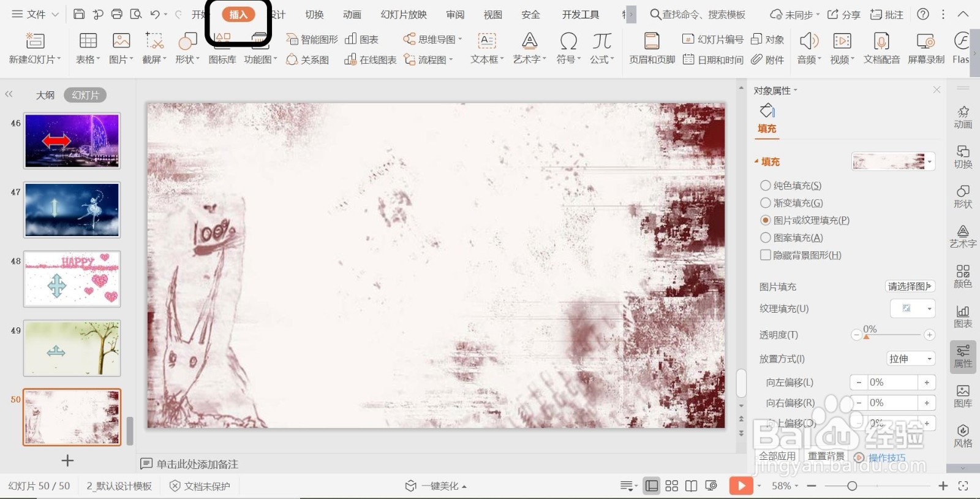Viewport: 980px width, 499px height.
Task: Switch to the 大纲 outline pane tab
Action: tap(45, 95)
